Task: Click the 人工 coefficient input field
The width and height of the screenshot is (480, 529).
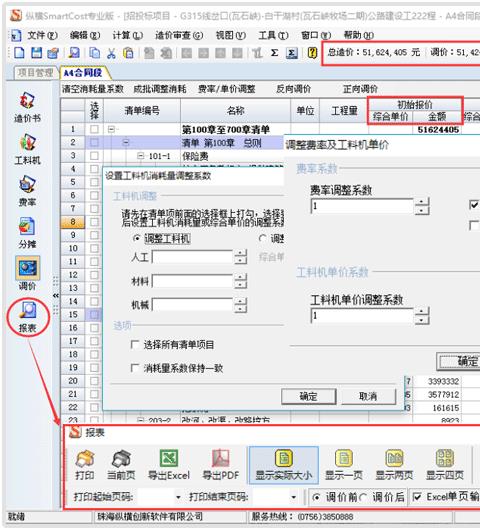Action: click(193, 257)
